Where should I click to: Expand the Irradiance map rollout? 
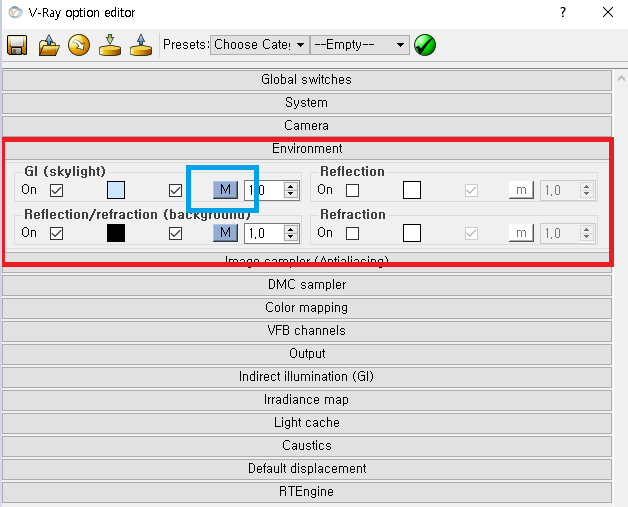point(307,400)
